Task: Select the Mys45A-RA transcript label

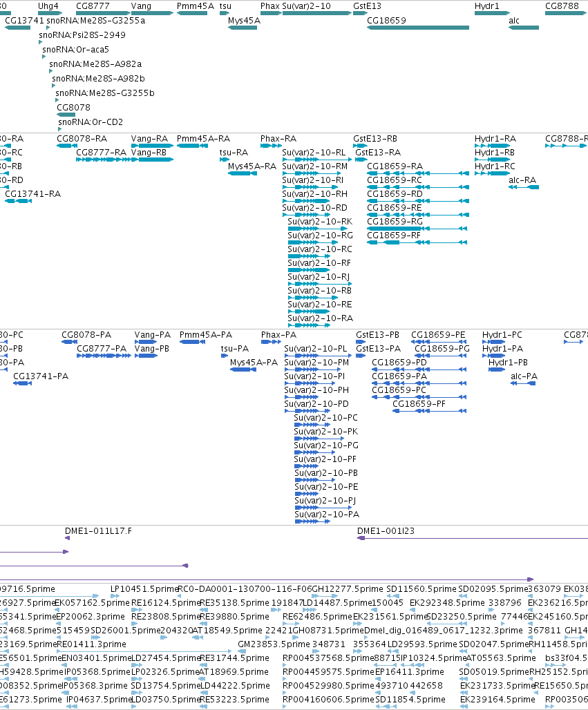Action: (x=252, y=166)
